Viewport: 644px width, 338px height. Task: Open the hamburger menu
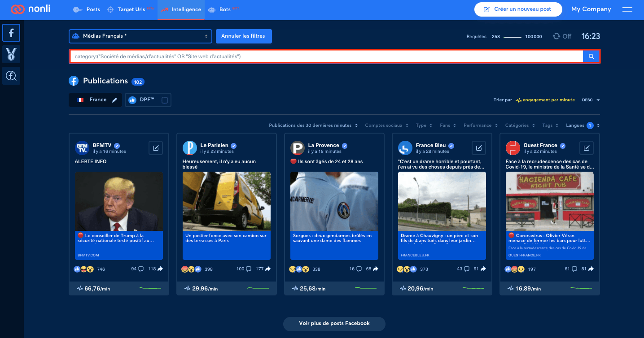tap(627, 9)
